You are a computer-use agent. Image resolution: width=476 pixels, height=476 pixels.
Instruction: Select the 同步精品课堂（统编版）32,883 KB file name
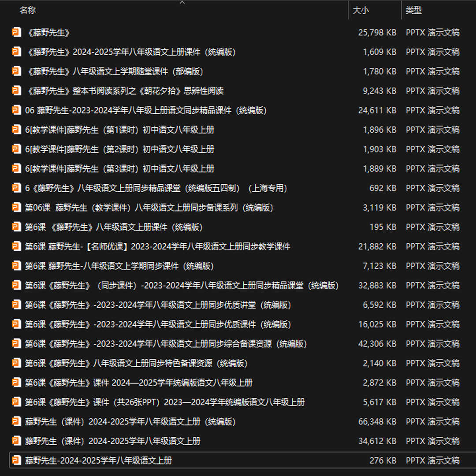point(183,285)
